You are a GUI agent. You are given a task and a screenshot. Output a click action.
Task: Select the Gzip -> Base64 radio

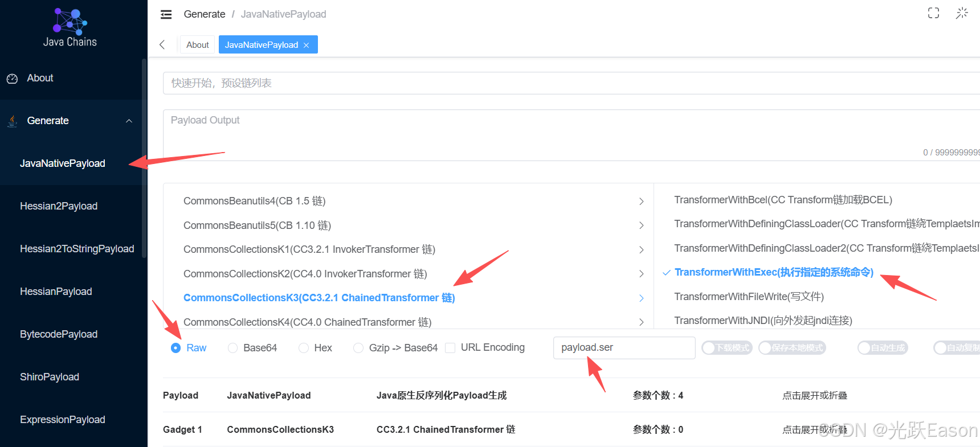tap(358, 348)
